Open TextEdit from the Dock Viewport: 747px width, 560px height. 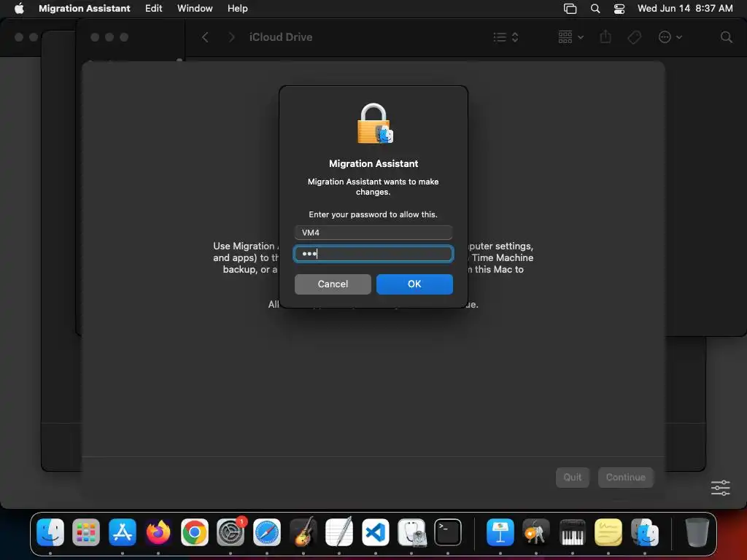[339, 532]
